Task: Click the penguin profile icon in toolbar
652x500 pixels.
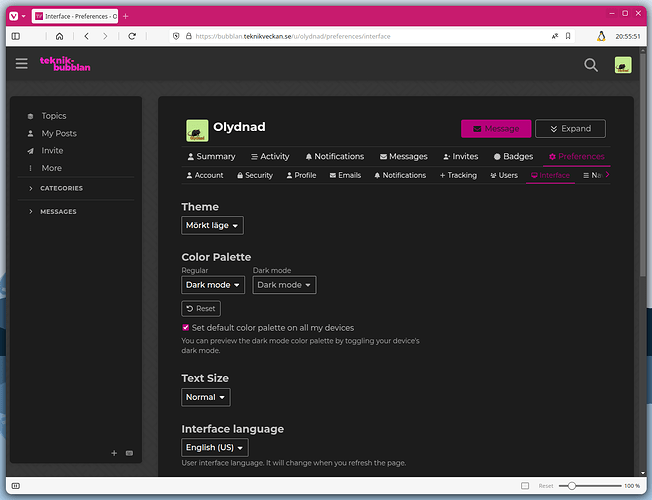Action: click(x=601, y=36)
